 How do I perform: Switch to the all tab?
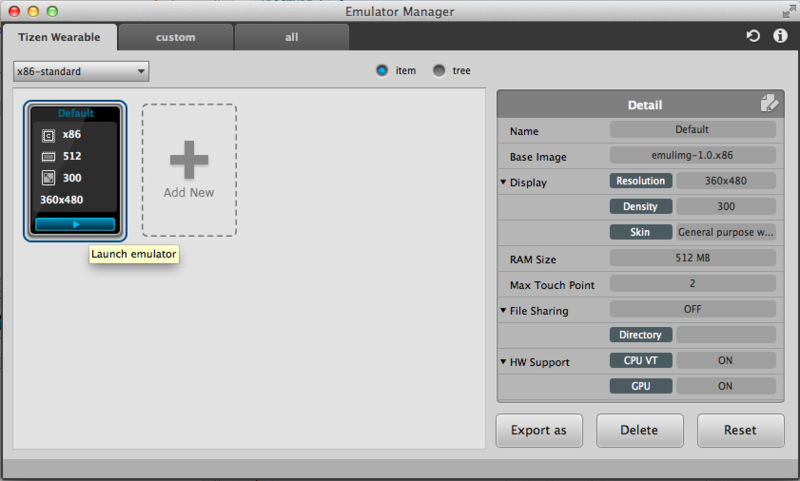coord(291,37)
